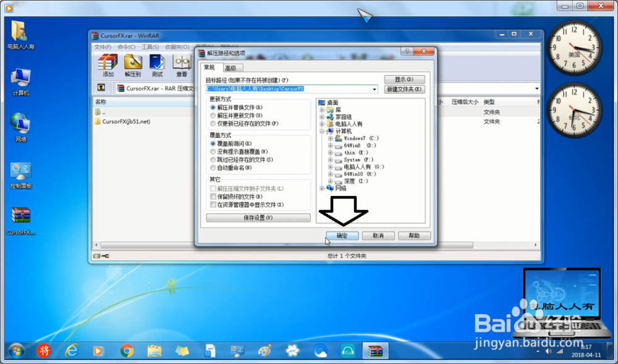Select 仅更新已经存在的文件 option
The image size is (618, 364).
244,124
